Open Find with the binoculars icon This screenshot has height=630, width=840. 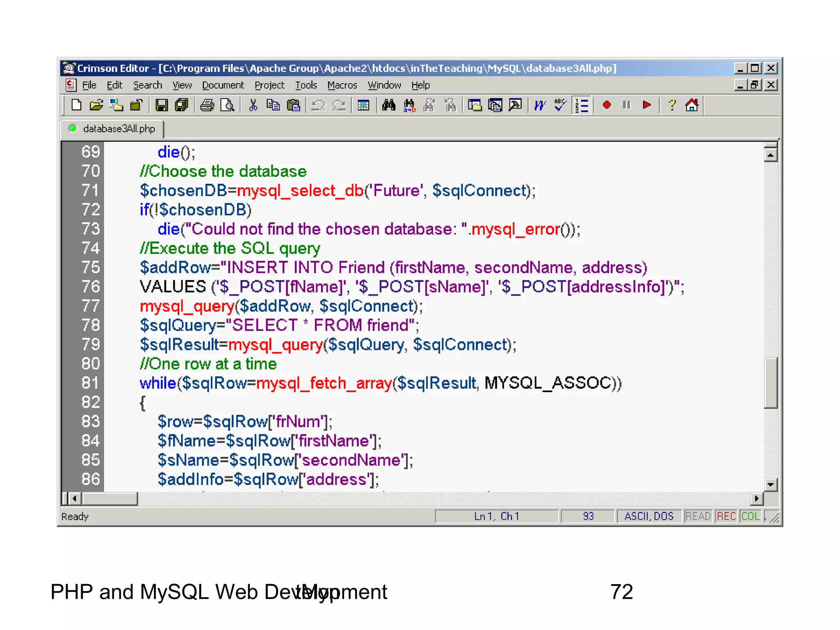coord(389,105)
